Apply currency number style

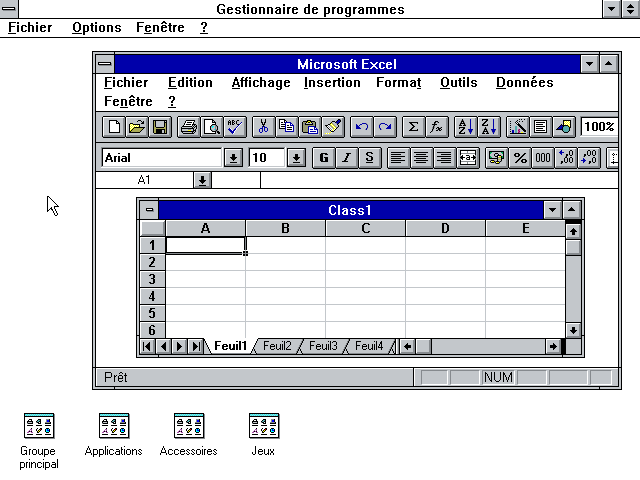coord(496,158)
